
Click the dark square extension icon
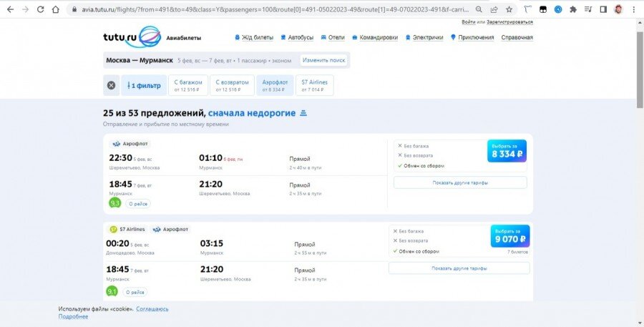(x=543, y=9)
